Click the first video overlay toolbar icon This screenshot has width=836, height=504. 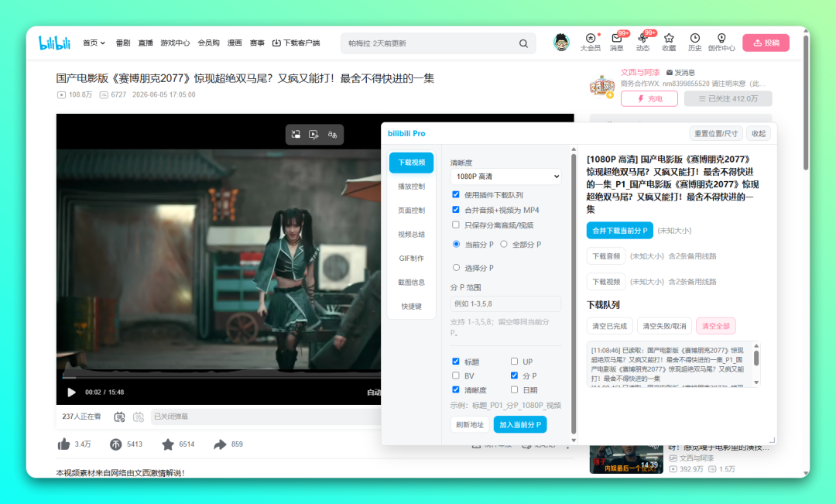(x=296, y=135)
